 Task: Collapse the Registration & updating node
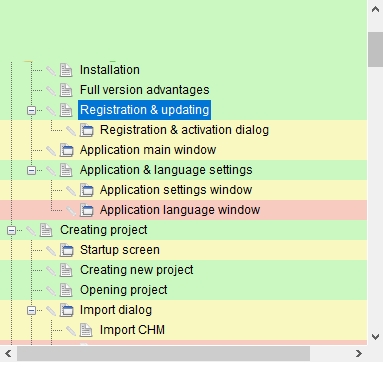[x=31, y=110]
